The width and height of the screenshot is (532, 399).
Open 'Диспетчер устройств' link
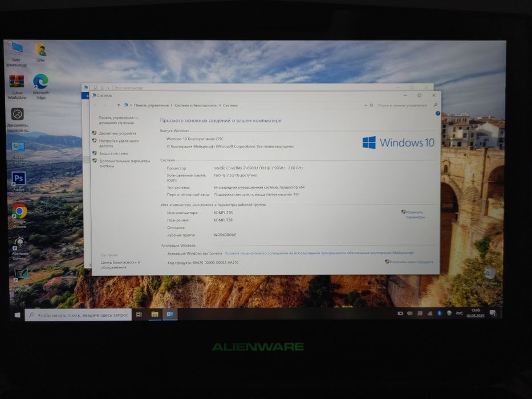pyautogui.click(x=117, y=133)
